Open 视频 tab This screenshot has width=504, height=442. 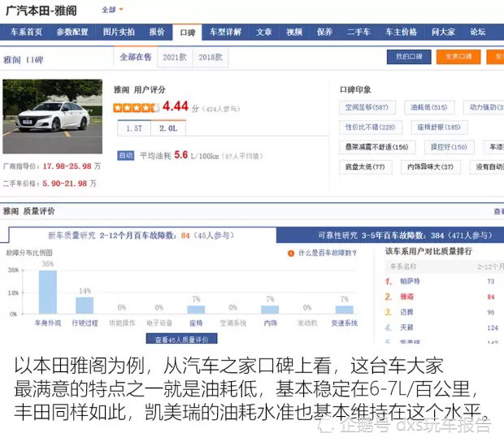tap(294, 32)
